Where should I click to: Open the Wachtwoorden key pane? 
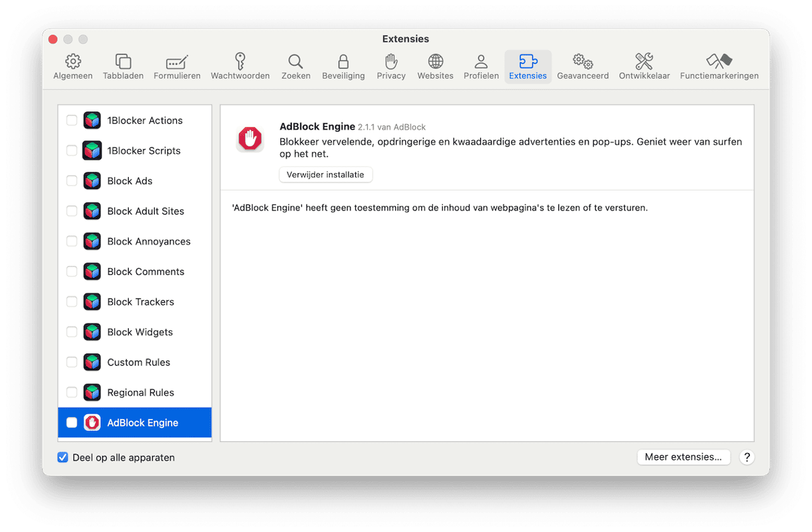(240, 67)
